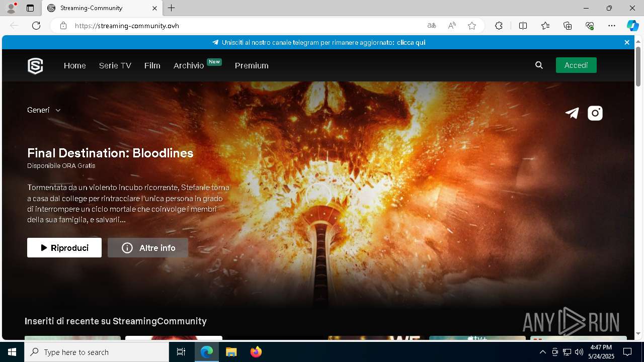Open the network status tray icon

click(567, 352)
